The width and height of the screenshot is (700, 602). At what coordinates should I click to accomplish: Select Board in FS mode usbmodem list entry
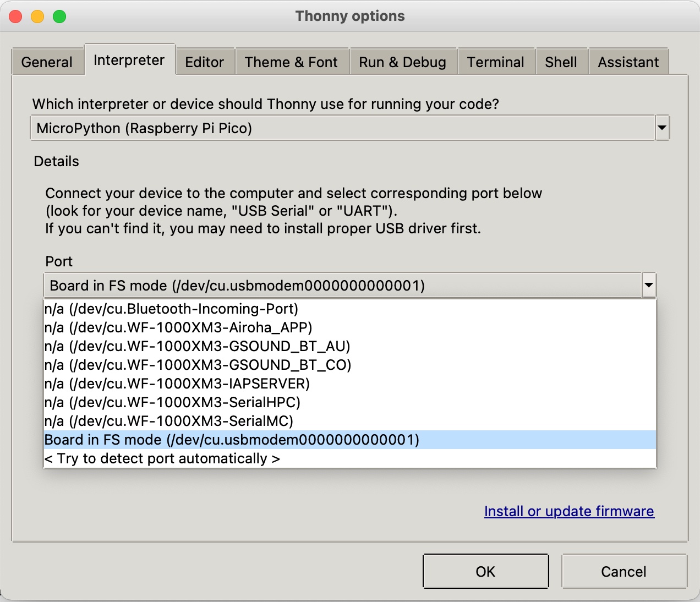point(350,440)
